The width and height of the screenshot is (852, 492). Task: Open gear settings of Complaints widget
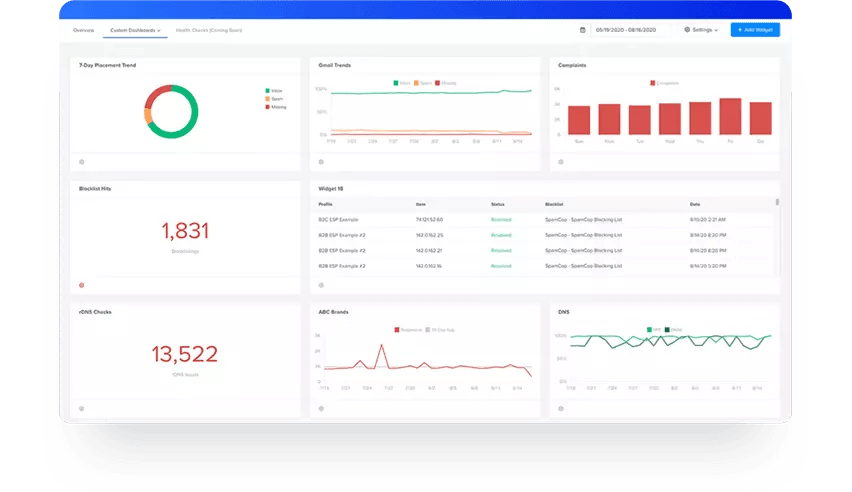pos(561,162)
